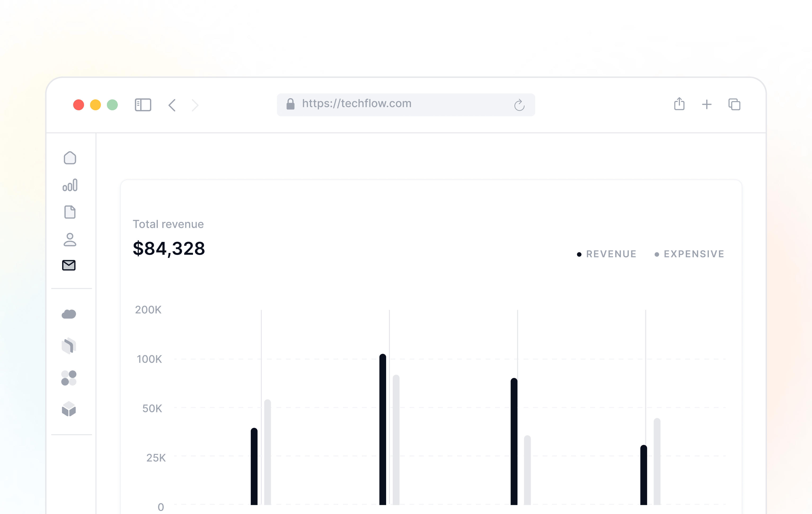
Task: Open a new tab with plus
Action: pyautogui.click(x=707, y=105)
